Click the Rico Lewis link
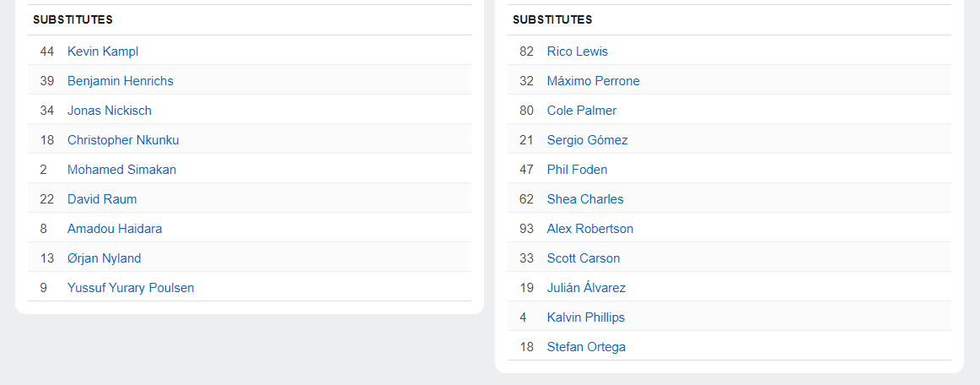Screen dimensions: 980x385 [x=578, y=52]
